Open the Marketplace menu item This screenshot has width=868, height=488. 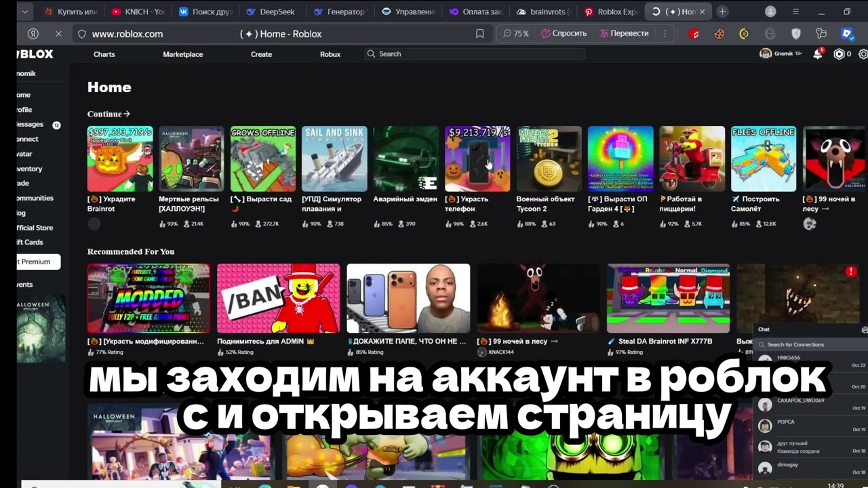tap(183, 54)
